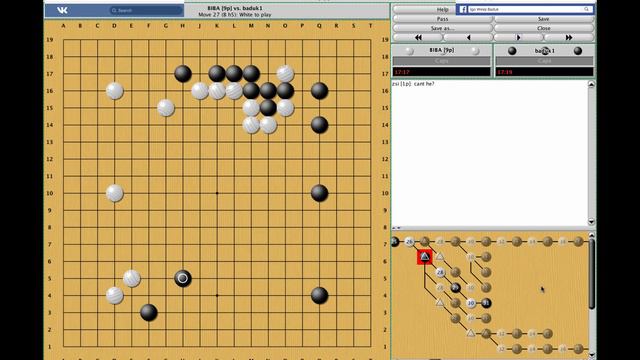Click the white stone at N14

(x=268, y=125)
